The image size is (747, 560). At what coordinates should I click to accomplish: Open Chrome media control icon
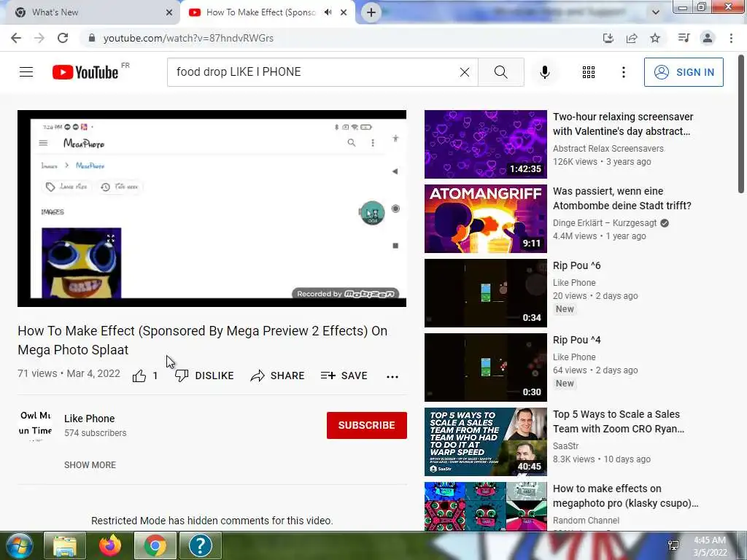(684, 38)
